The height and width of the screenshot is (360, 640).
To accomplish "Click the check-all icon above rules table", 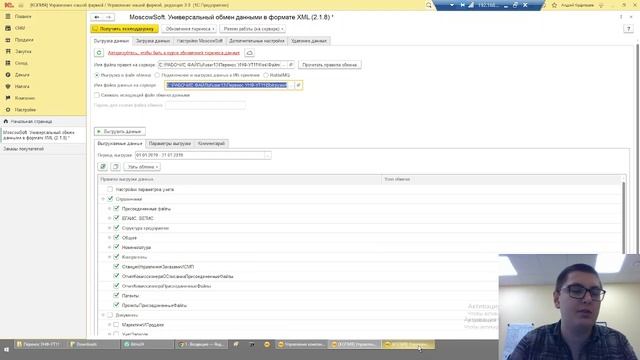I will 103,167.
